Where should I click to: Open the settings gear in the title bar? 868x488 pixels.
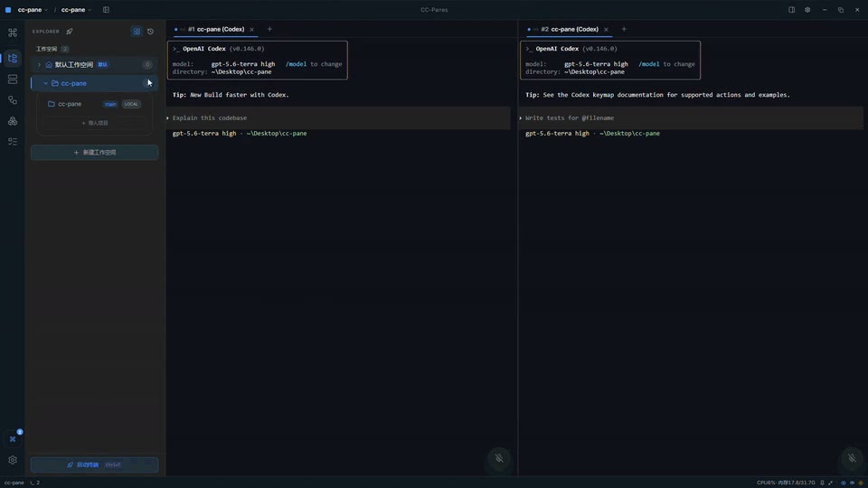[807, 9]
